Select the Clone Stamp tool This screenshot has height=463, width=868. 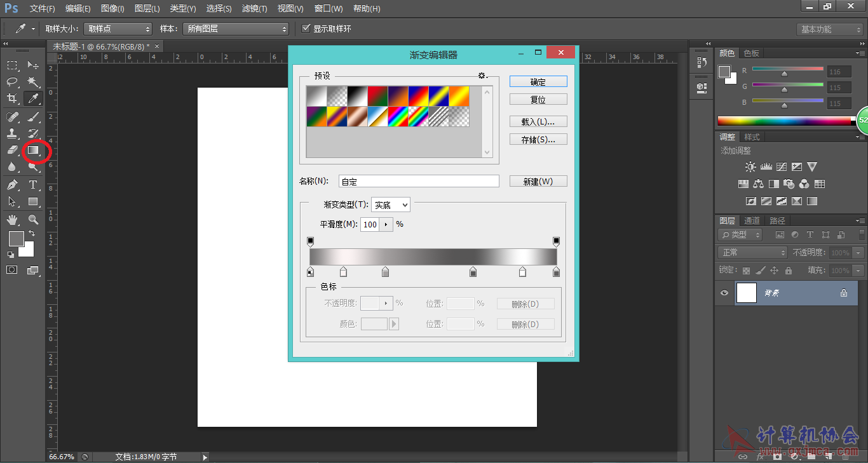pyautogui.click(x=12, y=133)
